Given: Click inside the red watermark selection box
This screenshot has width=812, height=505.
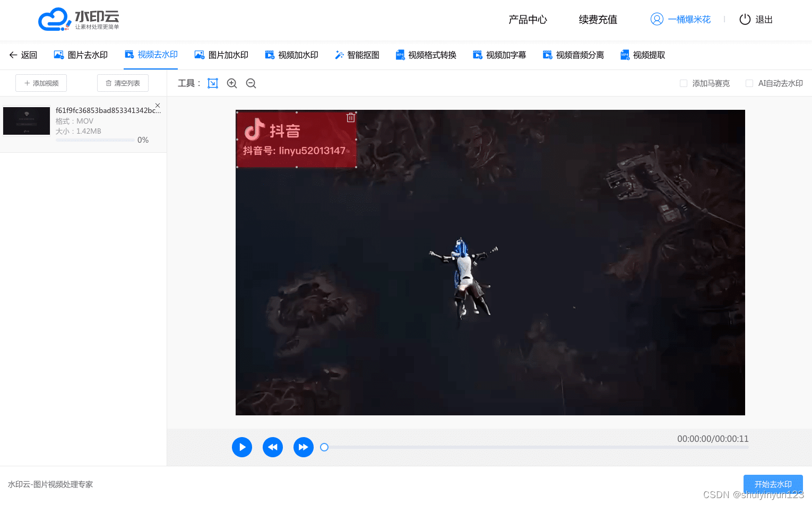Looking at the screenshot, I should tap(296, 140).
